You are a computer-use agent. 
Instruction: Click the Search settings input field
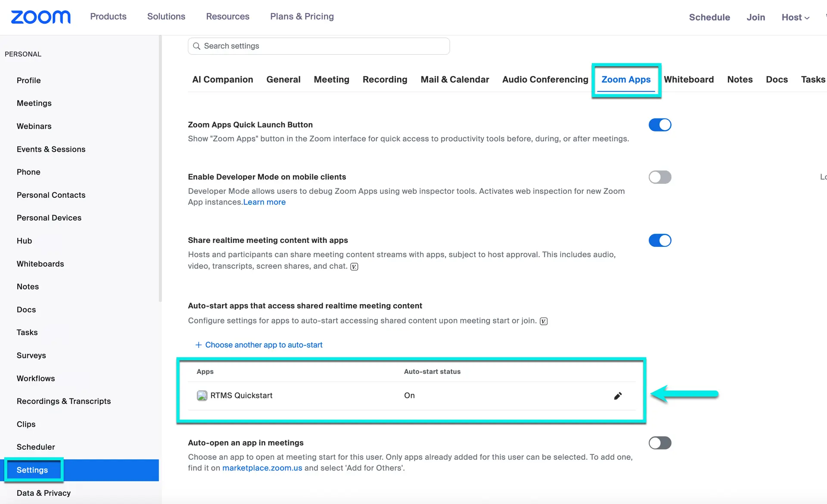click(x=319, y=46)
